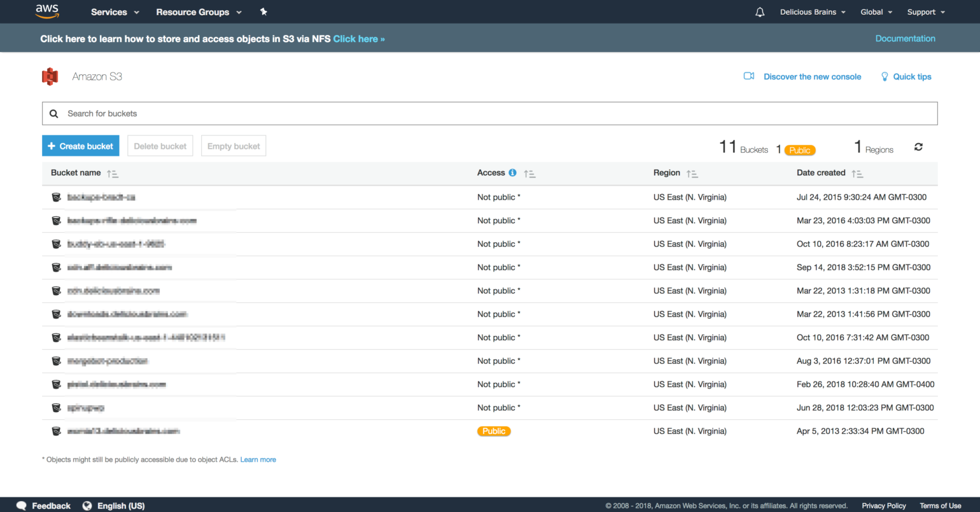Click bucket icon in the Oct 10, 2016 7:31:42 row
Image resolution: width=980 pixels, height=512 pixels.
pos(57,338)
